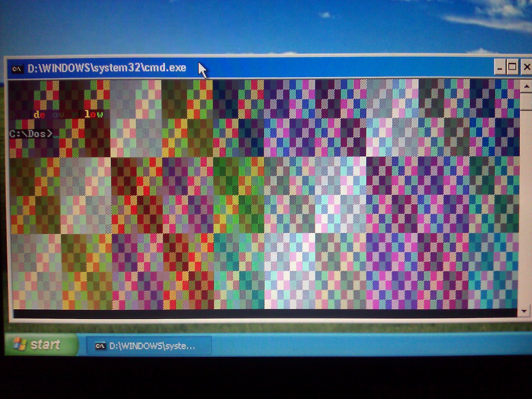This screenshot has height=399, width=532.
Task: Click the Windows logo on Start button
Action: tap(20, 344)
